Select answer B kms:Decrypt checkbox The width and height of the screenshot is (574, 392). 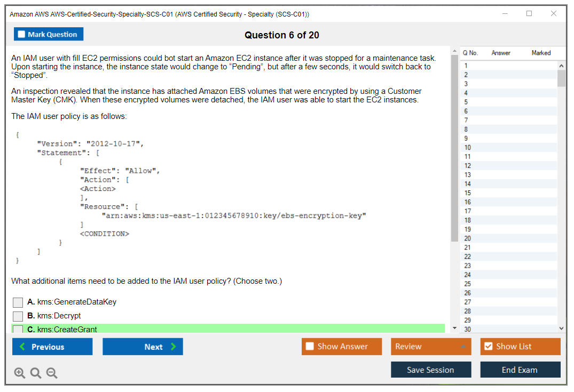pyautogui.click(x=18, y=316)
